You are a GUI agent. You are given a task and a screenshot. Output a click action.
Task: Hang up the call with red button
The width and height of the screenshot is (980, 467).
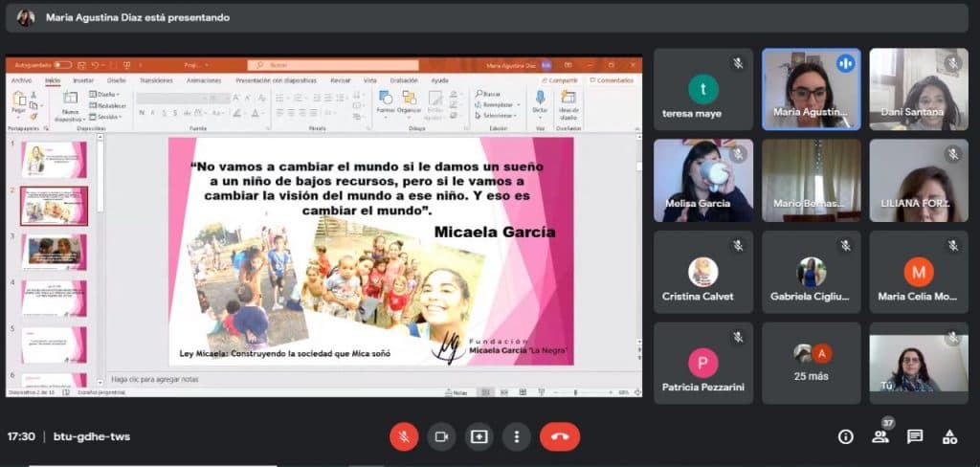pos(560,436)
